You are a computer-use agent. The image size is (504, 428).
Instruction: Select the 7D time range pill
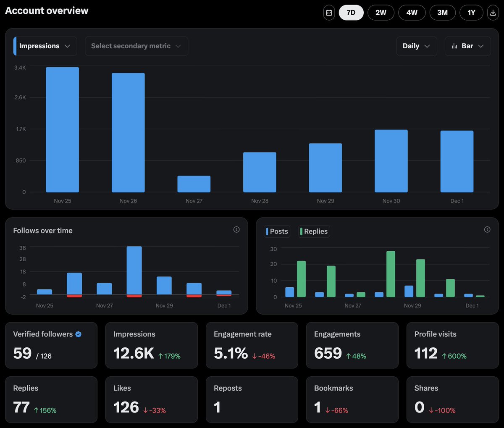tap(351, 13)
